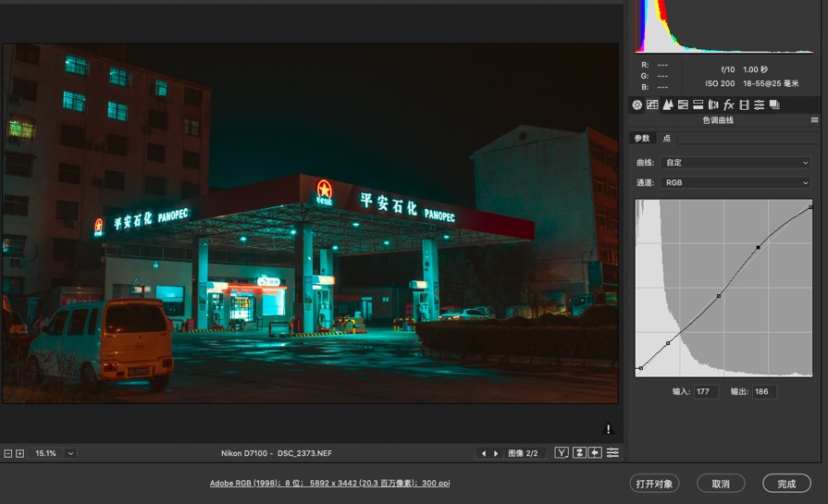Open the Camera Calibration filmstrip icon
The image size is (828, 504).
[744, 104]
